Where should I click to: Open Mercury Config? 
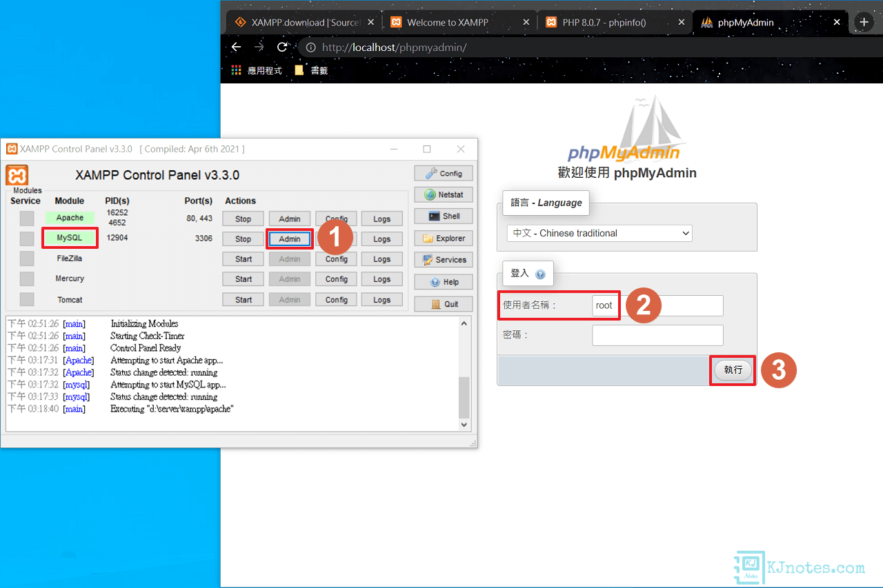point(337,279)
